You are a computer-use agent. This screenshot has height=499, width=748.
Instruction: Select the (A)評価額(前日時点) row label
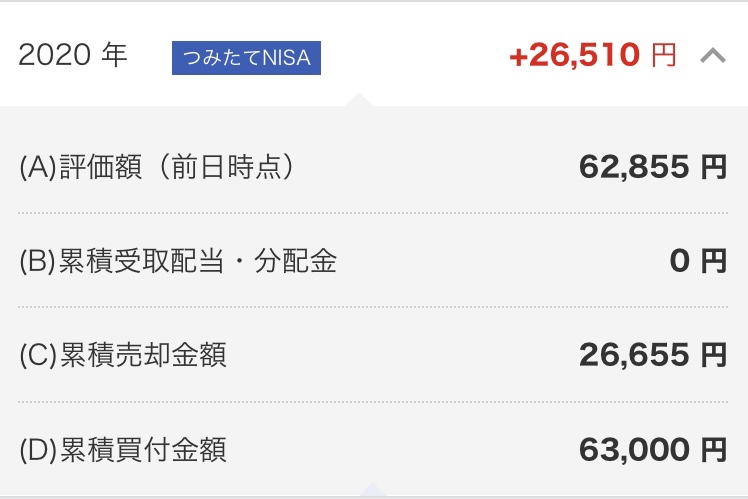156,167
